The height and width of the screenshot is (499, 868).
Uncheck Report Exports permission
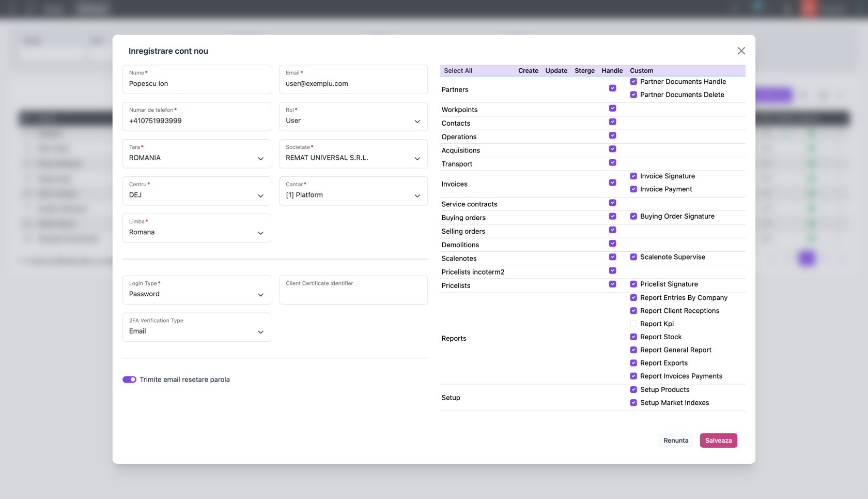tap(633, 363)
